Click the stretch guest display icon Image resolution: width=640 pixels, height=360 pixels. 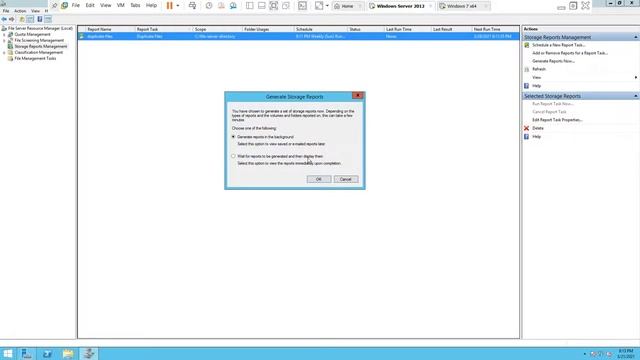(319, 6)
